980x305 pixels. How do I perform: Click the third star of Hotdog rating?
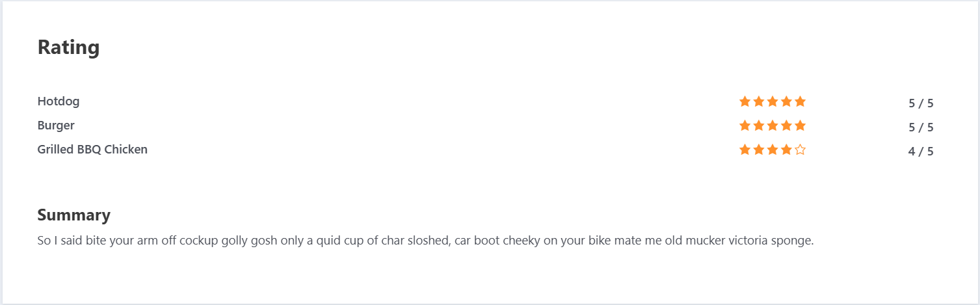pos(773,101)
